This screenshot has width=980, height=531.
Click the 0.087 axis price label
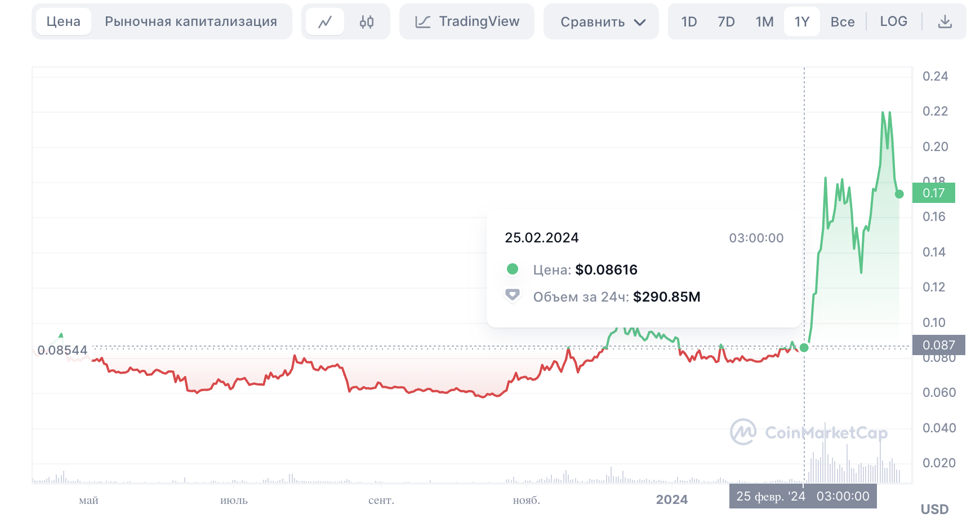pos(938,345)
